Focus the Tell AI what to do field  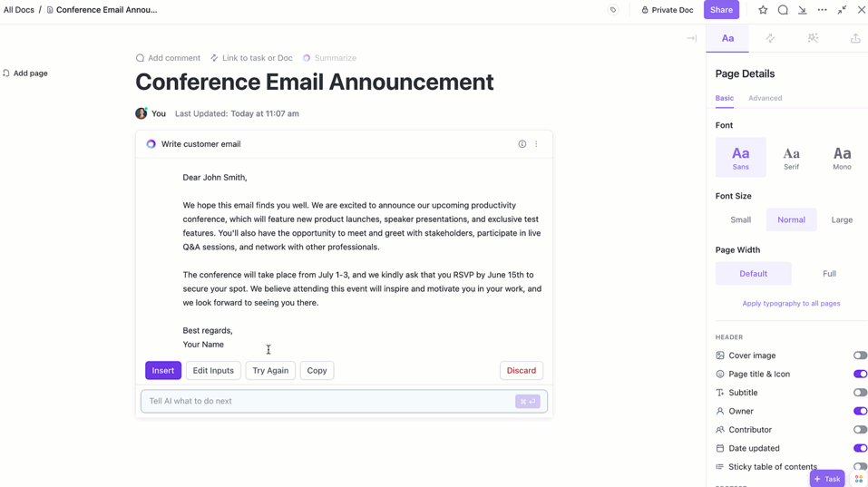327,401
